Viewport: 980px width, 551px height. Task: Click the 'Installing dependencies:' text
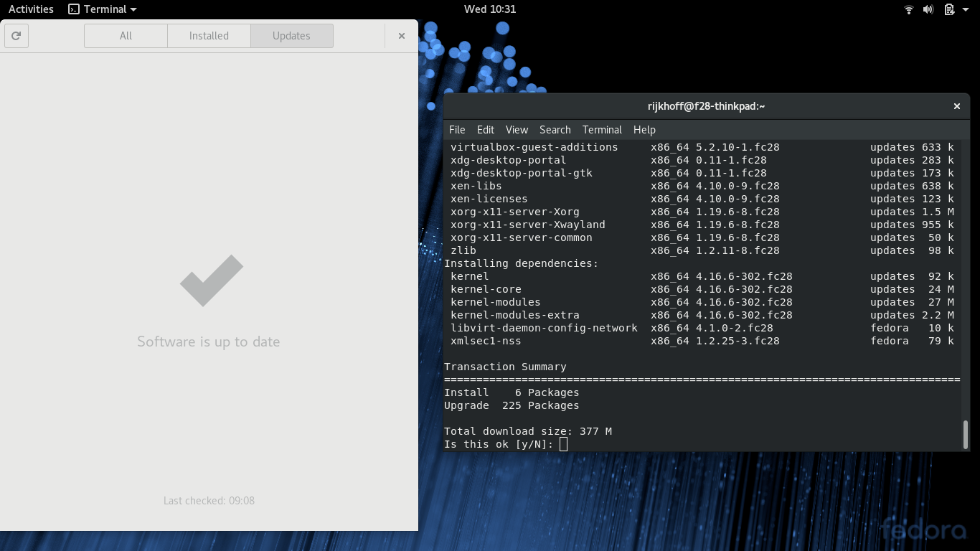[521, 263]
